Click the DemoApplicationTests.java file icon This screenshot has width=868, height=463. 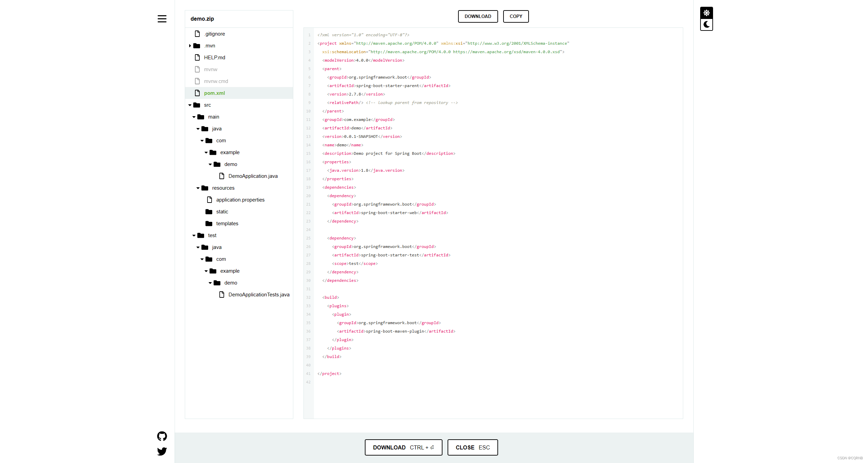click(222, 295)
